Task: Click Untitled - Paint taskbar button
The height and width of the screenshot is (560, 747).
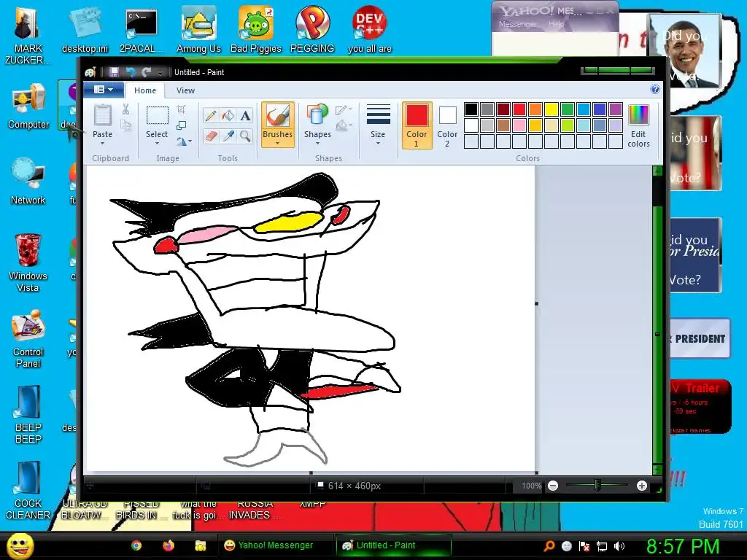Action: point(393,545)
